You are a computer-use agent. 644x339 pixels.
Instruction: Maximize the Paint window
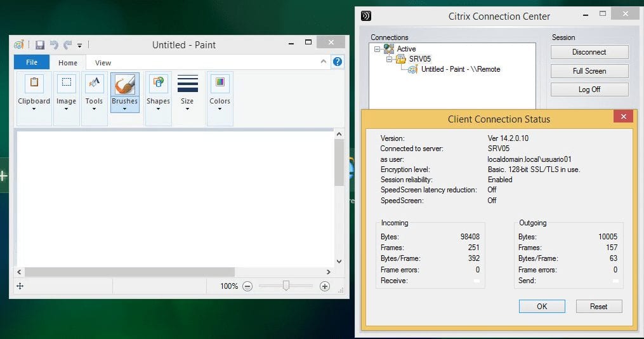tap(308, 42)
